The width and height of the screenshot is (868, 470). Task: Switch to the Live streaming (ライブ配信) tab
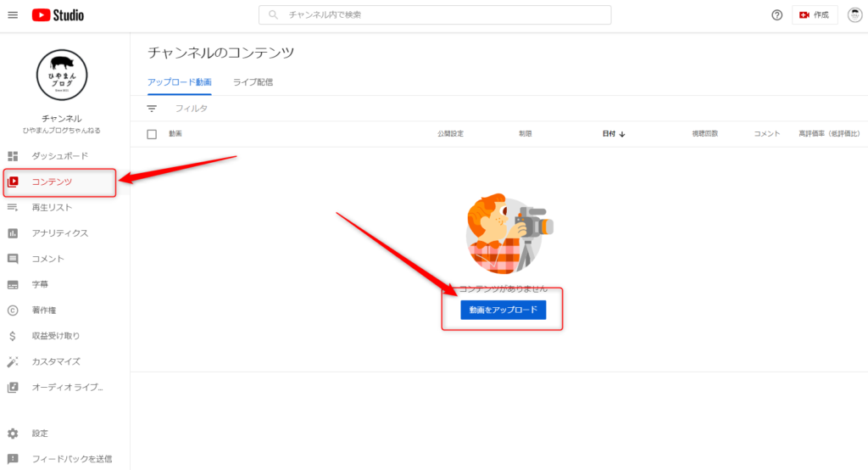tap(253, 82)
